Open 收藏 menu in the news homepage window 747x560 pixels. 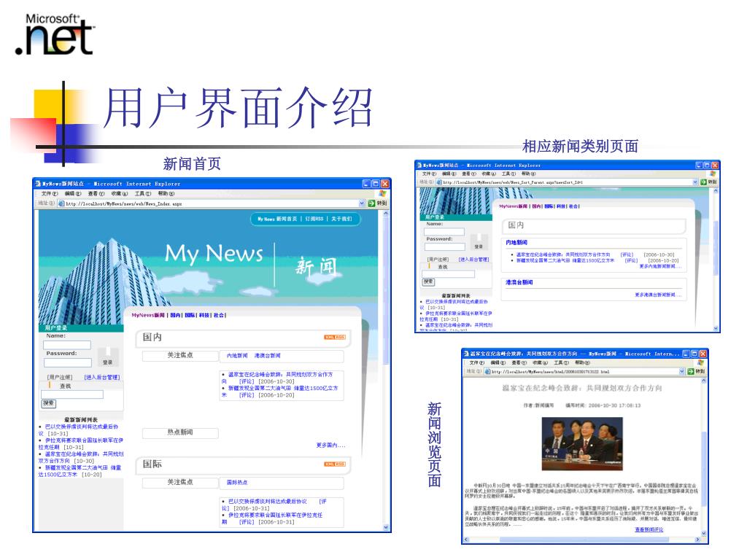(120, 194)
